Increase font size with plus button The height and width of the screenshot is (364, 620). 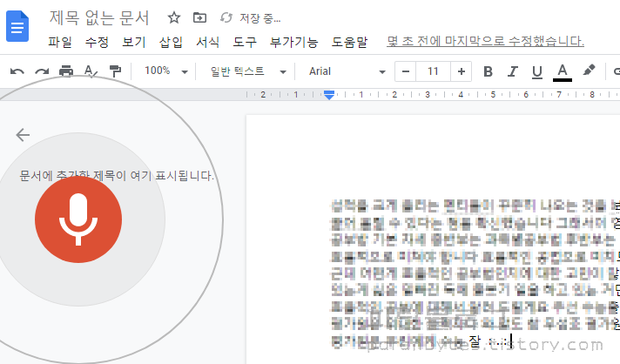(461, 71)
